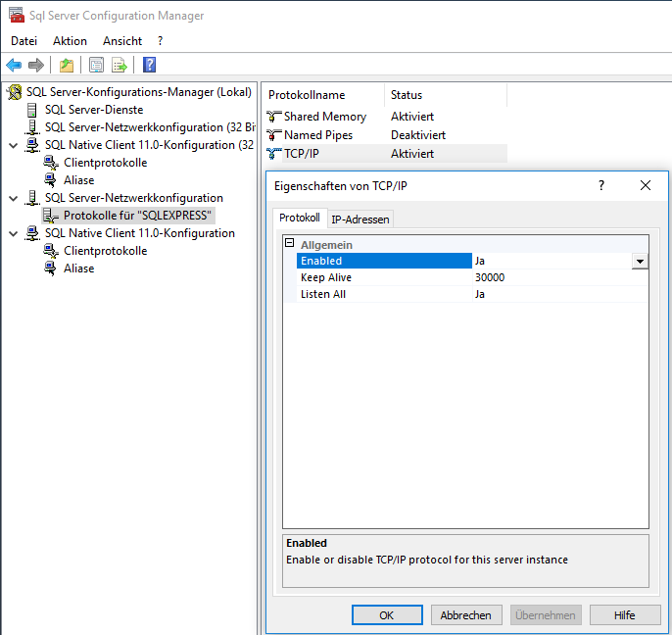Click the Abbrechen button
672x635 pixels.
pos(466,615)
